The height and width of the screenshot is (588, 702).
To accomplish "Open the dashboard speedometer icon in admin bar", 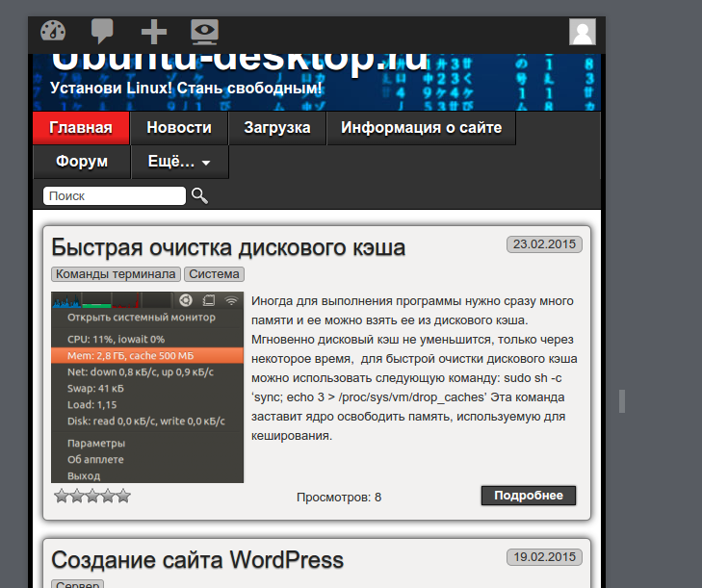I will click(x=53, y=32).
